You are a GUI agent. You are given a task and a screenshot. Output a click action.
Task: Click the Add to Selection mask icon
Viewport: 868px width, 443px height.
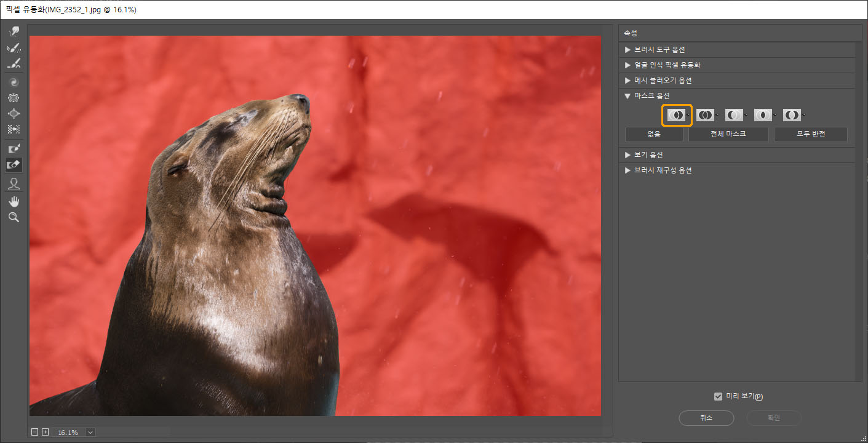[x=705, y=115]
